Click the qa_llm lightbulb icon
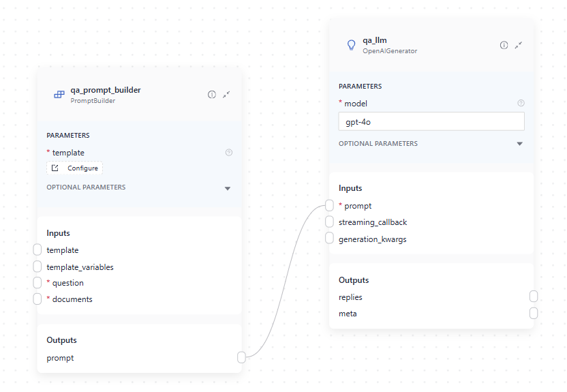The height and width of the screenshot is (392, 567). pyautogui.click(x=351, y=45)
